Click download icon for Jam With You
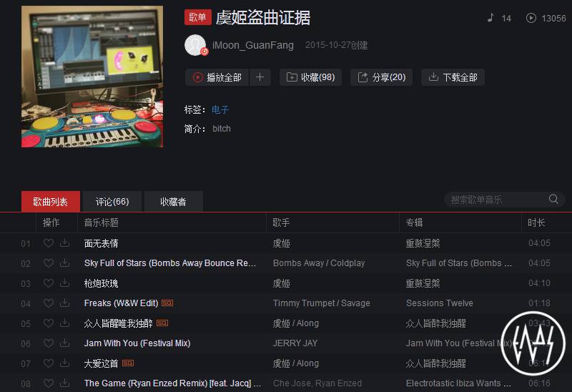Image resolution: width=572 pixels, height=392 pixels. click(x=64, y=343)
